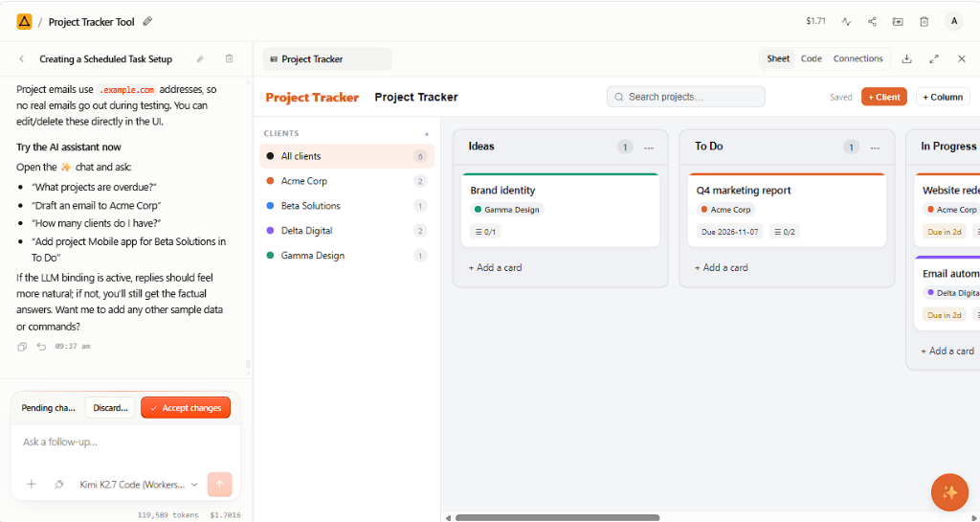Rename project via pencil icon near title
Viewport: 980px width, 522px height.
(x=147, y=22)
